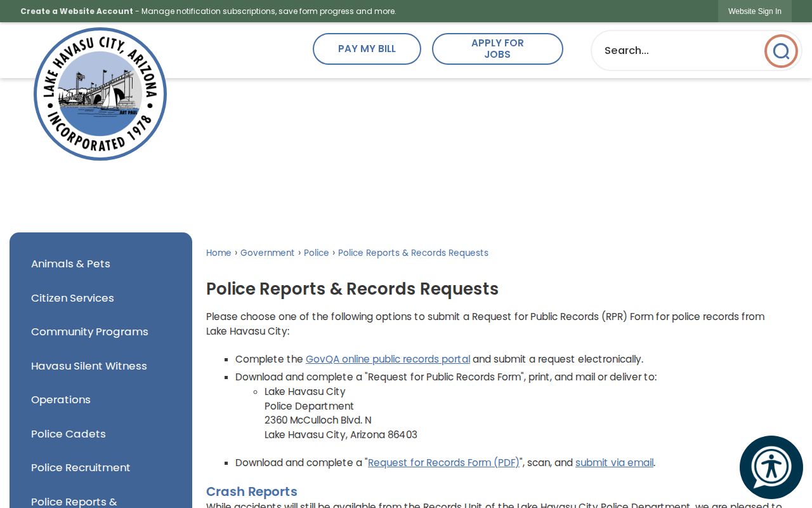This screenshot has height=508, width=812.
Task: Click the Lake Havasu City seal logo
Action: (x=100, y=94)
